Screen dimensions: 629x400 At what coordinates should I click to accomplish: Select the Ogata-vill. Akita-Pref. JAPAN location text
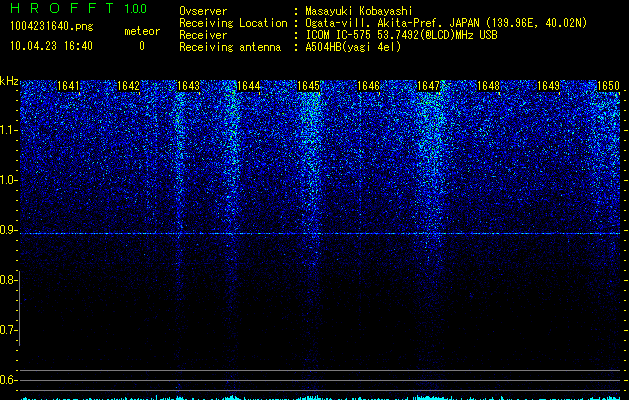[446, 23]
